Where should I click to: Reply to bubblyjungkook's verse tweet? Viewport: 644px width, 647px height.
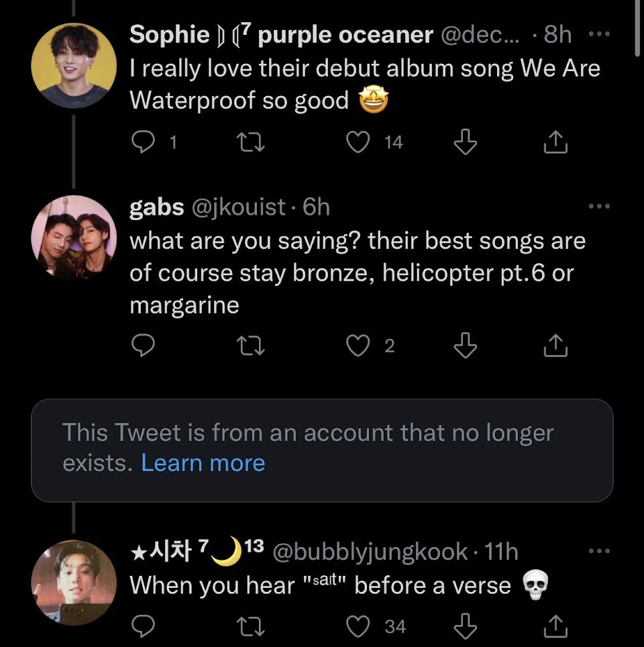(x=142, y=626)
